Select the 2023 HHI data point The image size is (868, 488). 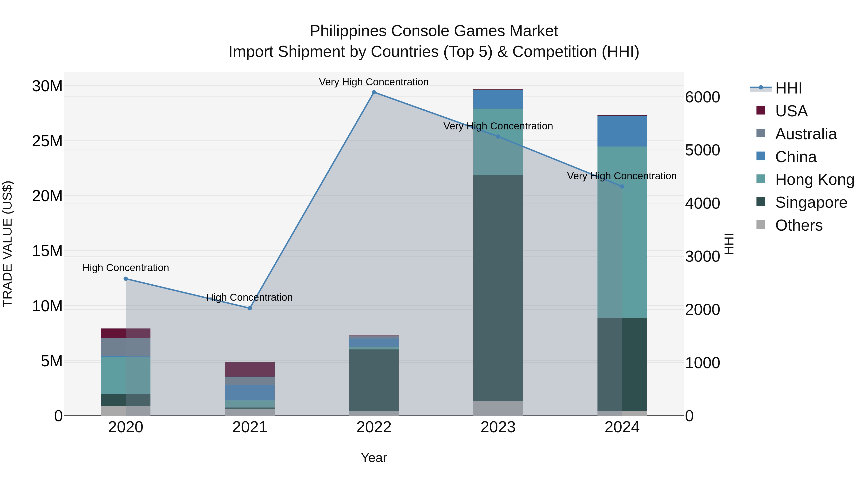pos(498,136)
